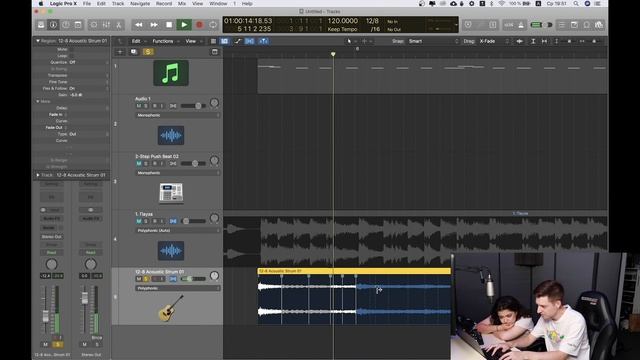Adjust the Audio 1 volume slider

[x=198, y=106]
